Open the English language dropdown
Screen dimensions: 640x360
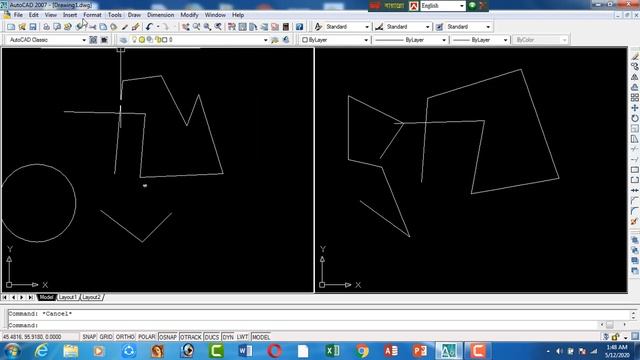[x=462, y=6]
